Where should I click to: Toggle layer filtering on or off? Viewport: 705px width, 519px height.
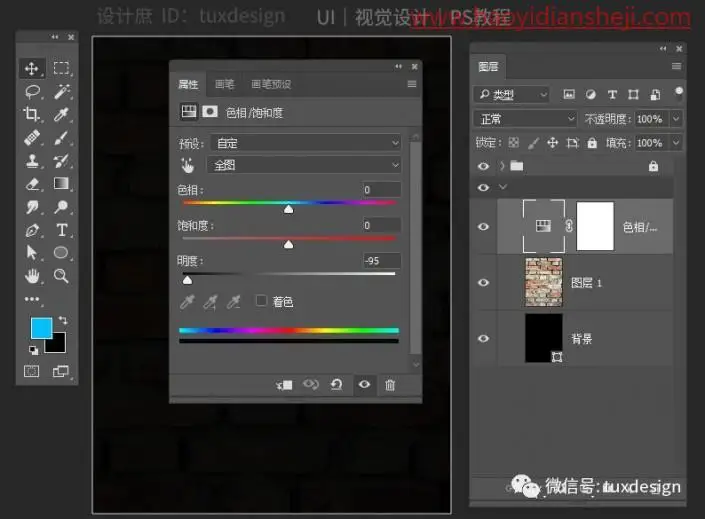click(679, 92)
